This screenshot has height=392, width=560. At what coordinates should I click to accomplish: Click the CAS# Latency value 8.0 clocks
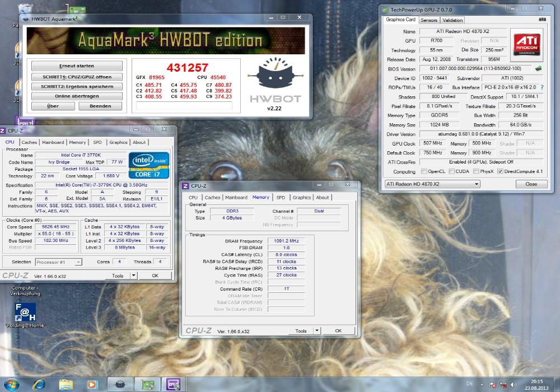286,255
